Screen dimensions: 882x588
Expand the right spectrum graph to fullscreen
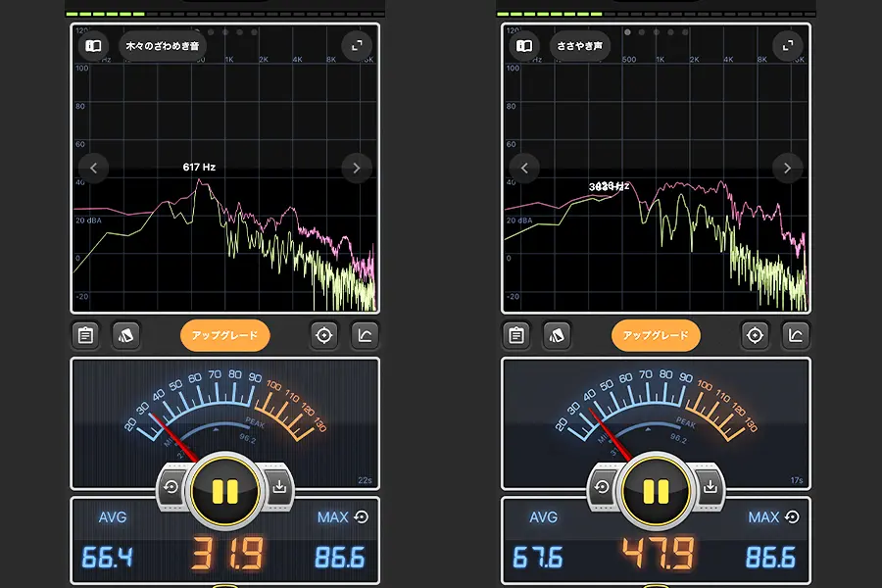click(x=788, y=46)
